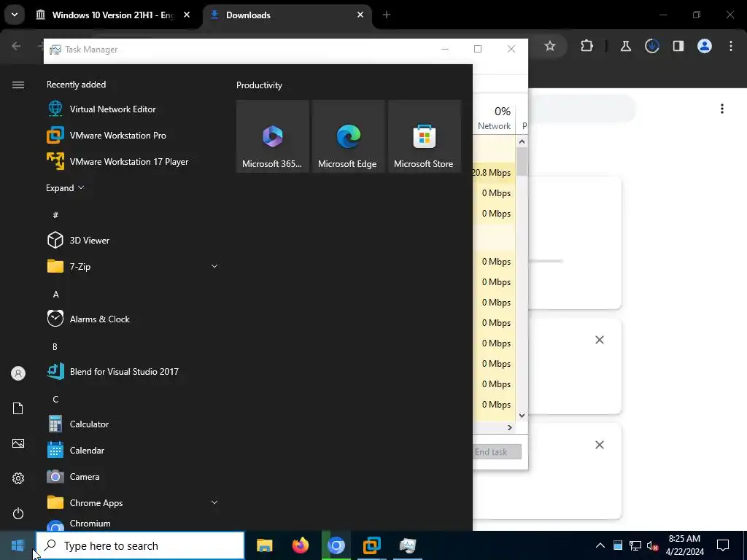Open Chrome side panel icon

click(x=678, y=46)
